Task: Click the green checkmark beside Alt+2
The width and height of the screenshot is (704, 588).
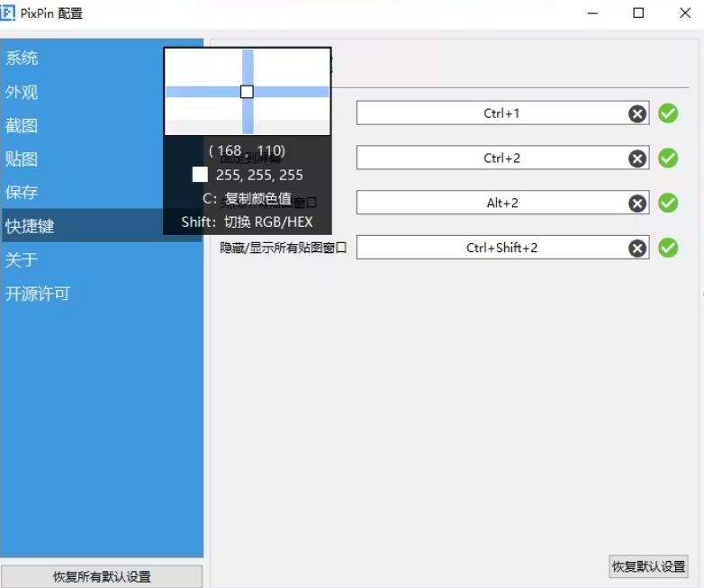Action: [x=668, y=203]
